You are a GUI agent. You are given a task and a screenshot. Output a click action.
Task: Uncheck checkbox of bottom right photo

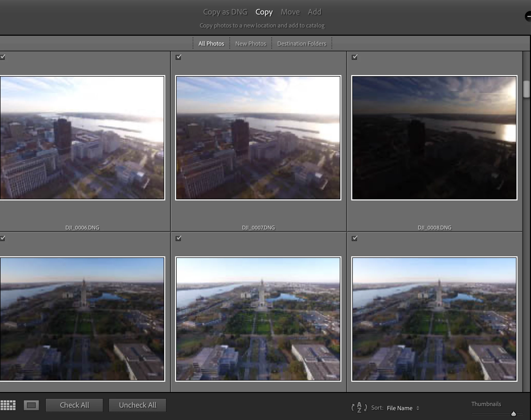pyautogui.click(x=355, y=238)
